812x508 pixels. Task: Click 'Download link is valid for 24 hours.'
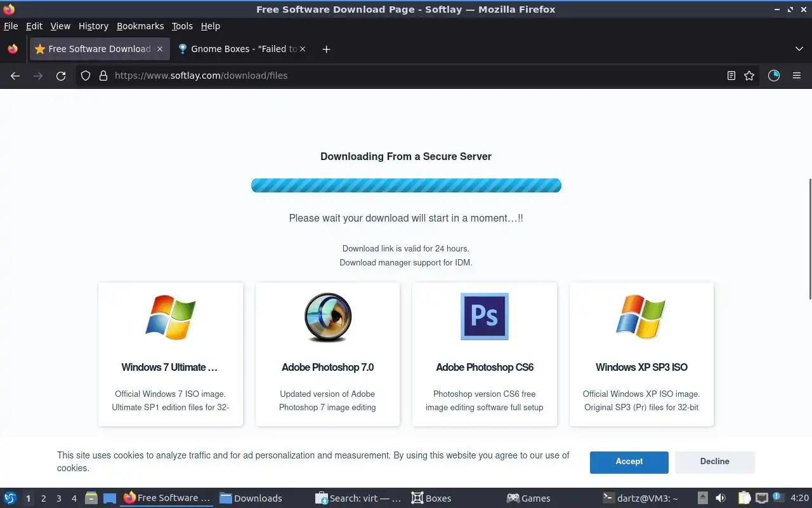click(406, 248)
